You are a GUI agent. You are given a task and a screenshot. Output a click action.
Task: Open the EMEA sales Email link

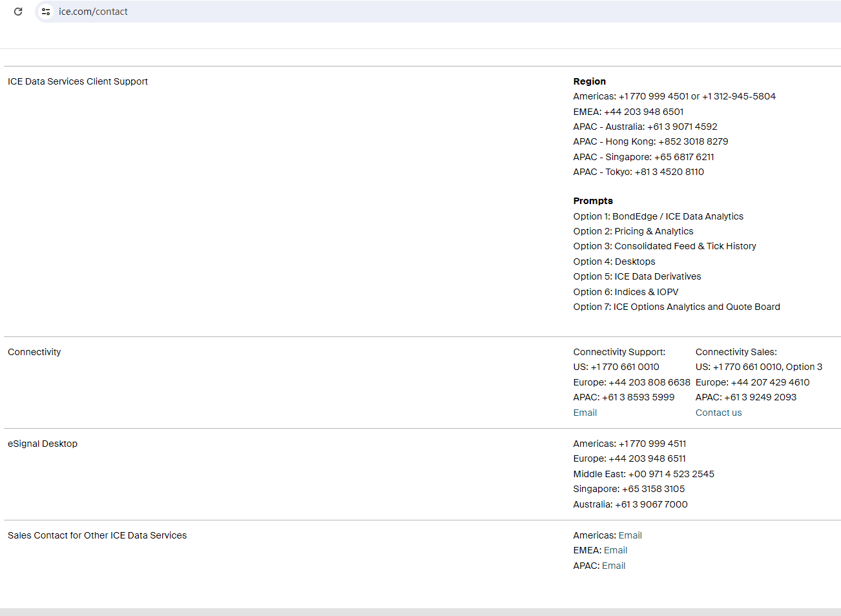[616, 550]
